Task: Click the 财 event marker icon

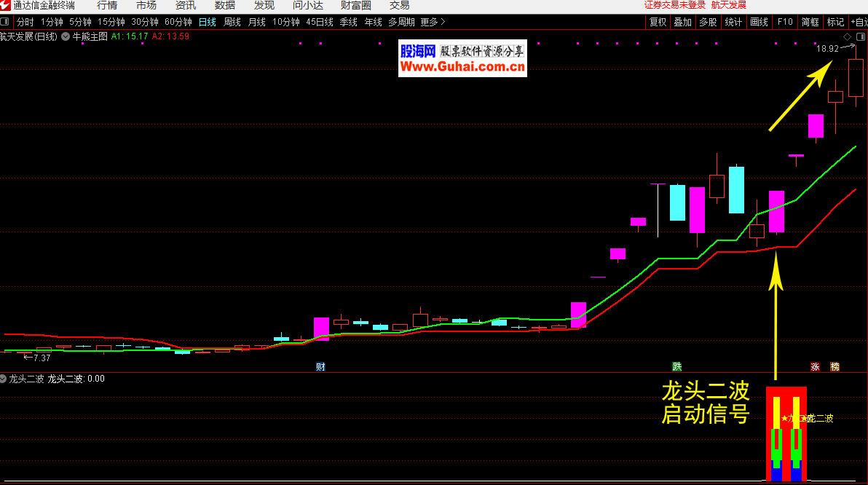Action: click(320, 366)
